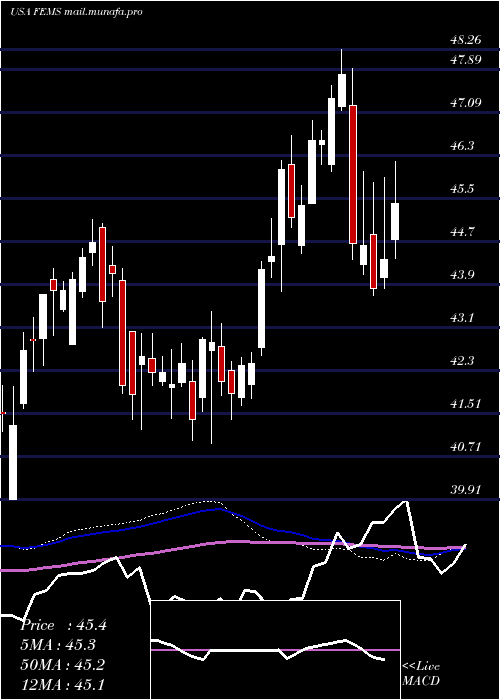
Task: Click the 46.3 price level label
Action: pos(462,146)
